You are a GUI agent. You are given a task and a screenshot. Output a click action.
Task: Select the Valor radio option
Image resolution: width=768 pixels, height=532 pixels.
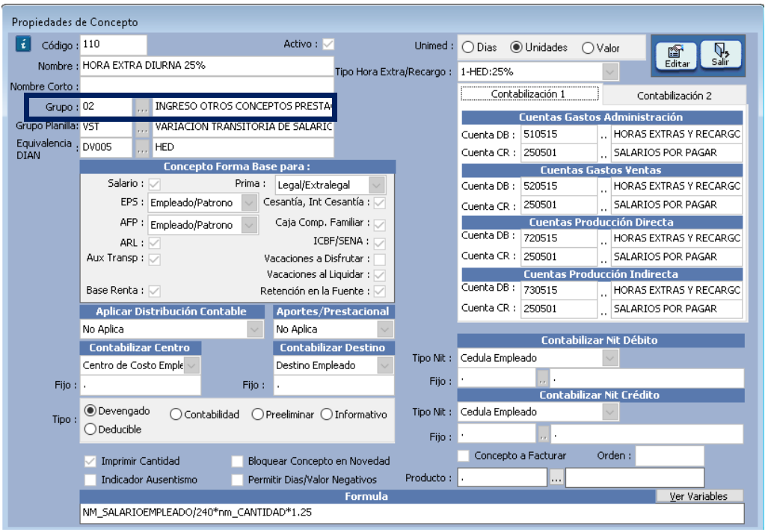[588, 48]
